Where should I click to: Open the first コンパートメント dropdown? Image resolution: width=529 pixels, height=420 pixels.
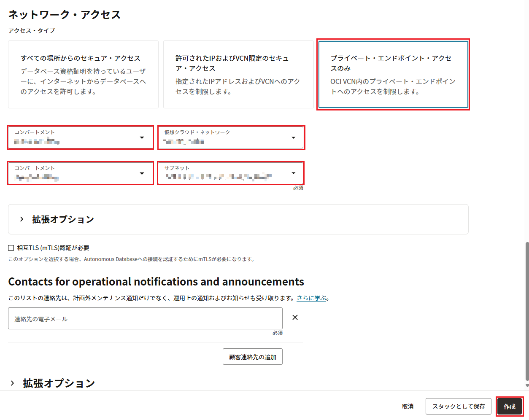(x=80, y=137)
